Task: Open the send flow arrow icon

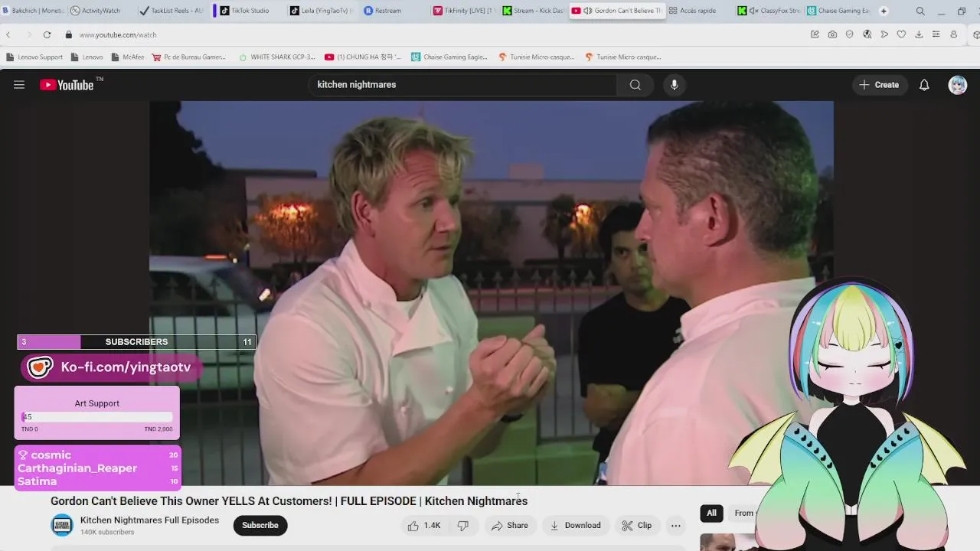Action: click(x=884, y=34)
